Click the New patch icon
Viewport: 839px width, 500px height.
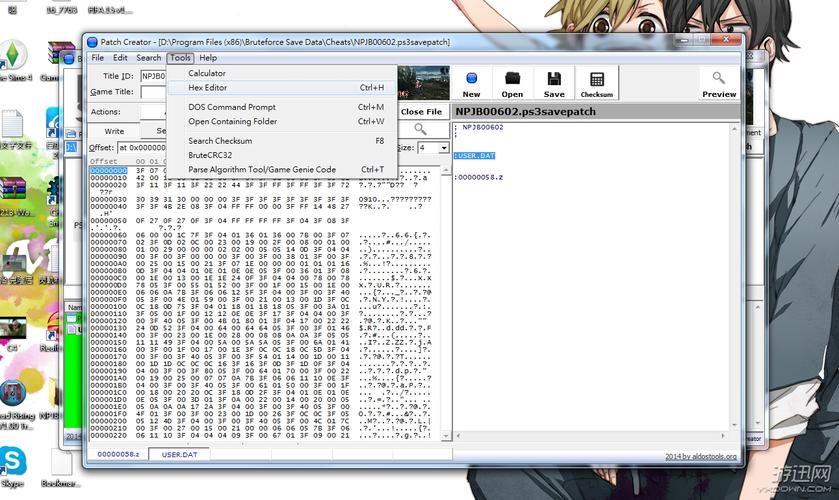pyautogui.click(x=471, y=84)
